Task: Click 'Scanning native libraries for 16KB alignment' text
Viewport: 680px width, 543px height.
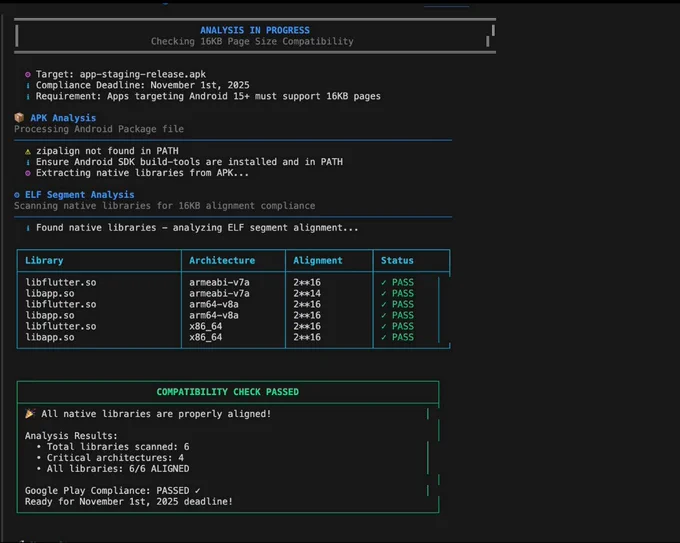Action: pos(165,206)
